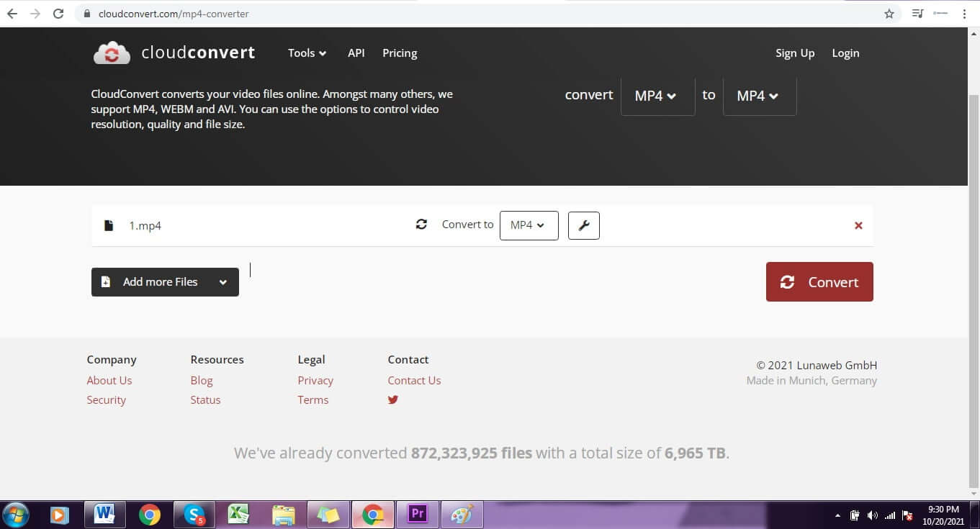Open the Blog link
Viewport: 980px width, 529px height.
202,380
